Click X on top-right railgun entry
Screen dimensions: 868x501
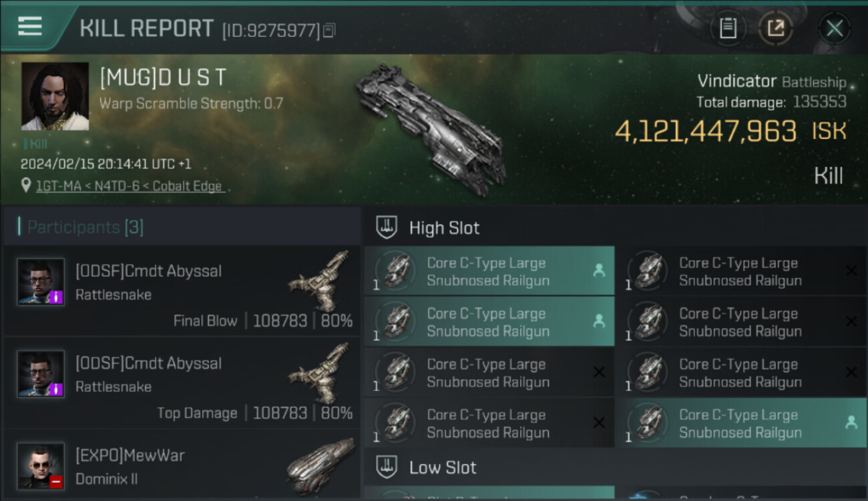pos(851,271)
